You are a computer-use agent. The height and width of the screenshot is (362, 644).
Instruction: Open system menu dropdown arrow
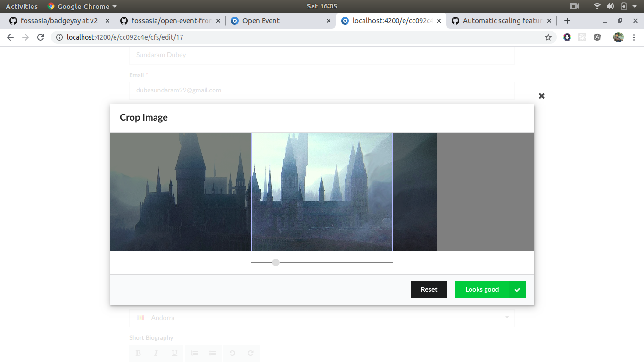pyautogui.click(x=635, y=6)
